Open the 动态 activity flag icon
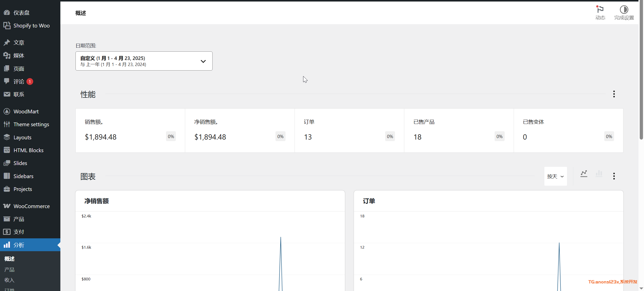Viewport: 644px width, 291px height. coord(600,10)
